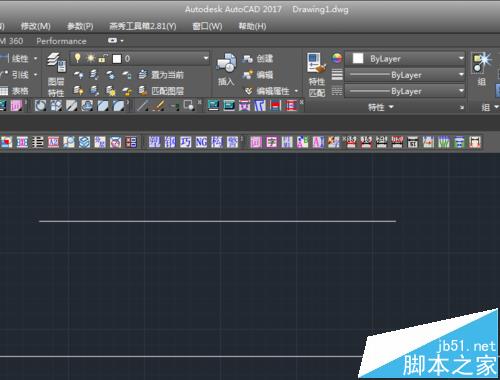Click the 字 toolbar icon
500x380 pixels.
pyautogui.click(x=271, y=142)
